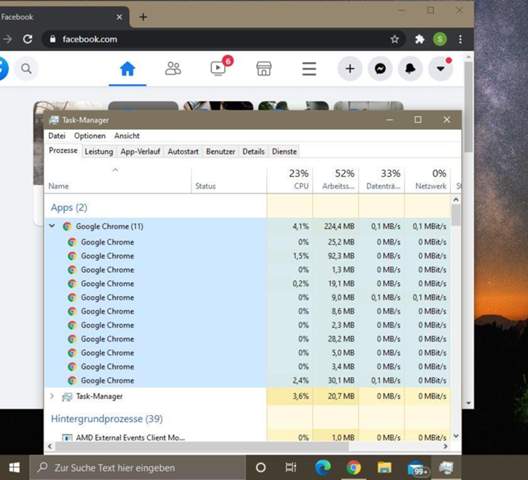
Task: Open File Explorer from the taskbar
Action: tap(384, 468)
